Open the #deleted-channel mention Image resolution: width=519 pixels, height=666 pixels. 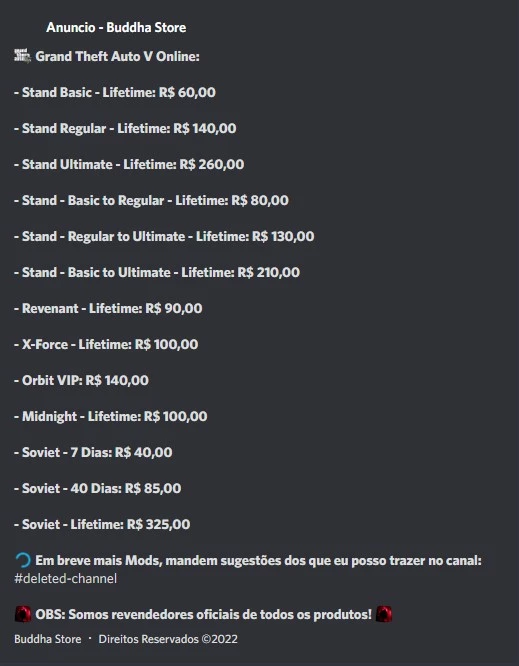pyautogui.click(x=65, y=579)
